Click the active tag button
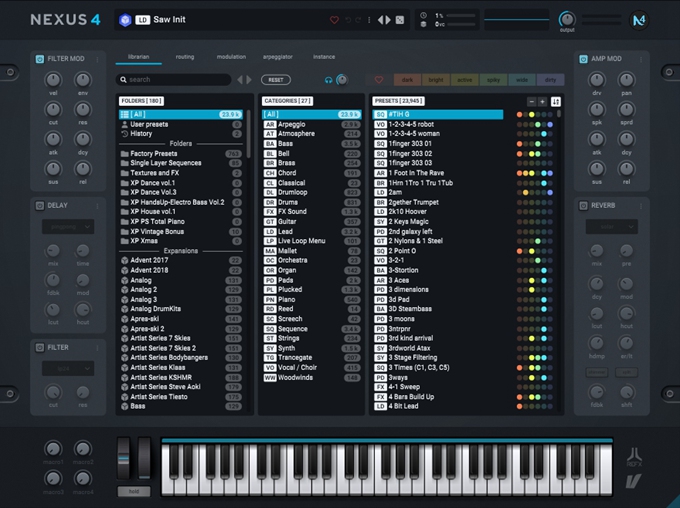This screenshot has width=680, height=508. pyautogui.click(x=464, y=80)
